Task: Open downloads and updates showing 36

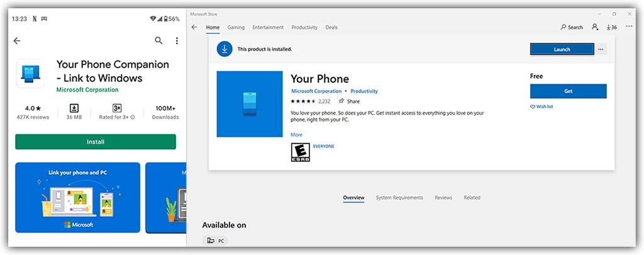Action: pos(611,27)
